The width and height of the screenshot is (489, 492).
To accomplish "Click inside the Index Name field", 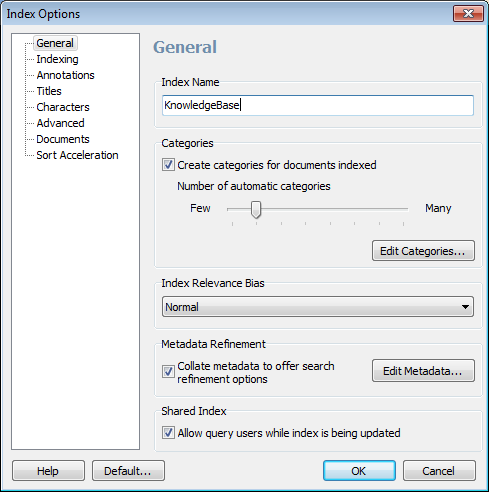I will 318,105.
